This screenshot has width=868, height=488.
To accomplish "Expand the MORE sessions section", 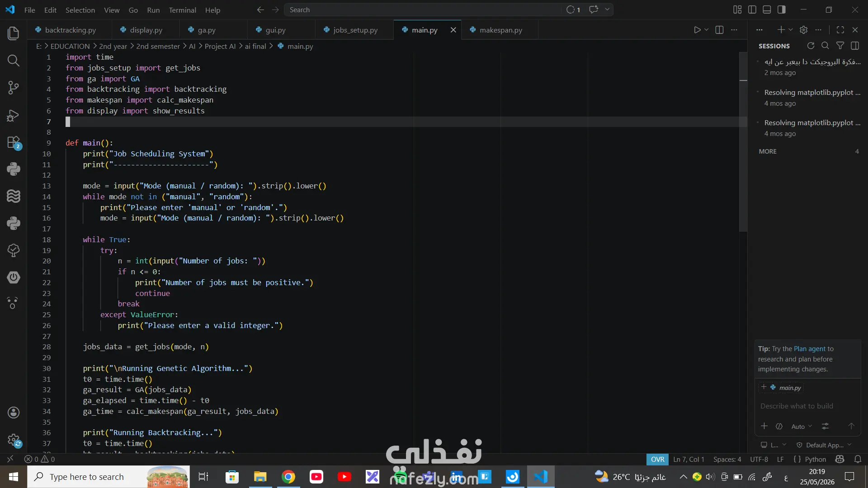I will (x=809, y=151).
